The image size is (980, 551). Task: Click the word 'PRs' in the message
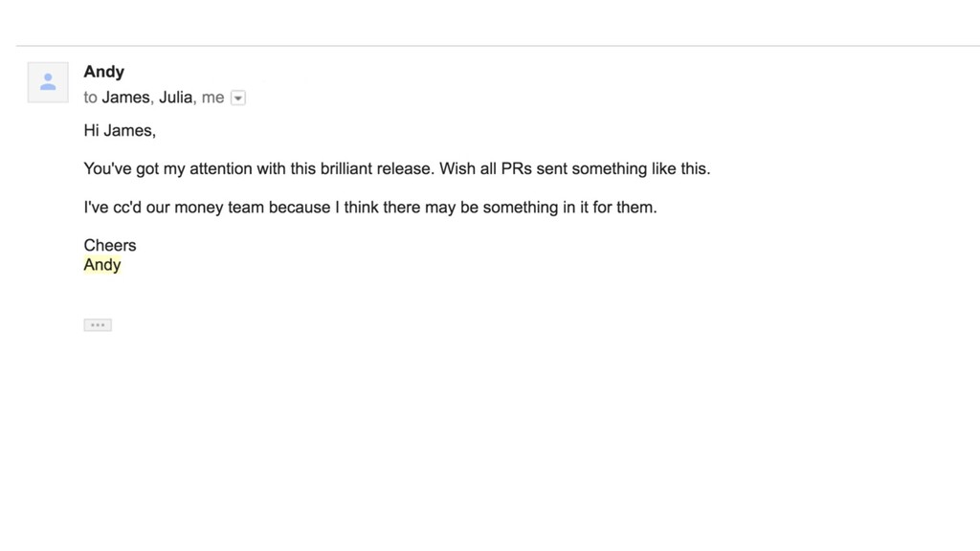[516, 168]
